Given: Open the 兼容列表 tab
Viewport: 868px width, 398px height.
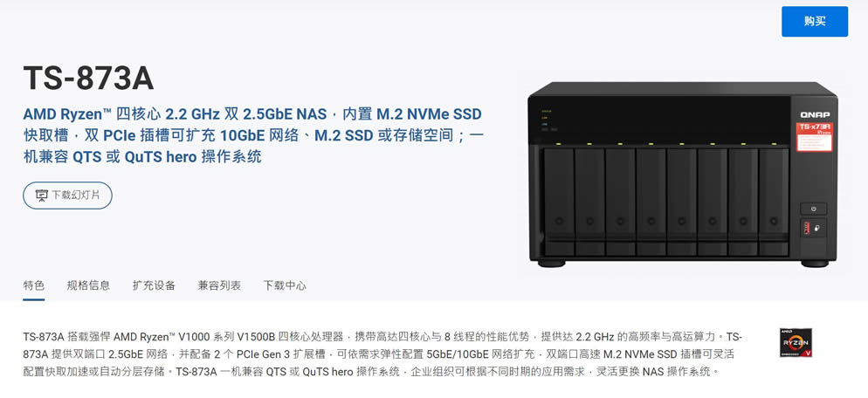Looking at the screenshot, I should point(219,285).
